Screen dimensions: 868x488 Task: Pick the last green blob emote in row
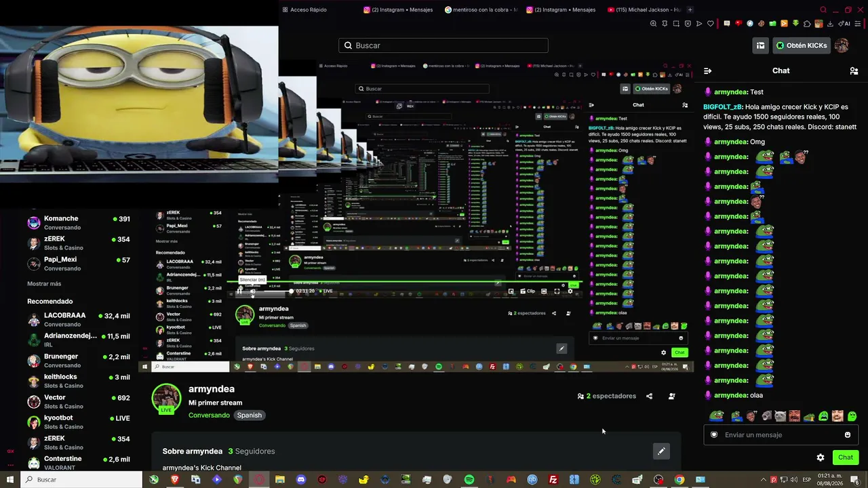pyautogui.click(x=852, y=415)
